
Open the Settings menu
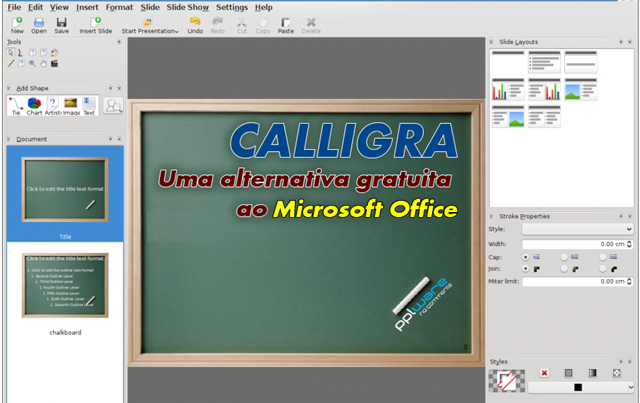pos(232,7)
